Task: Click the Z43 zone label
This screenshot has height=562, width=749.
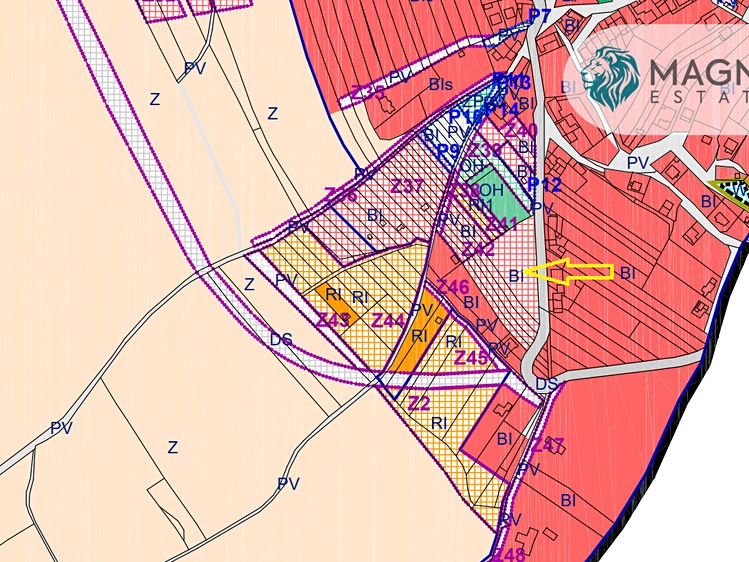Action: point(332,320)
